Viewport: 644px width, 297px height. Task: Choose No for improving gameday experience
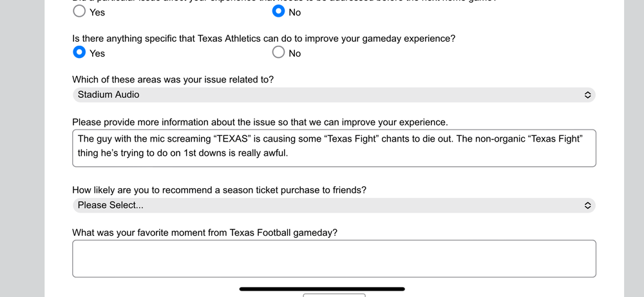tap(278, 52)
